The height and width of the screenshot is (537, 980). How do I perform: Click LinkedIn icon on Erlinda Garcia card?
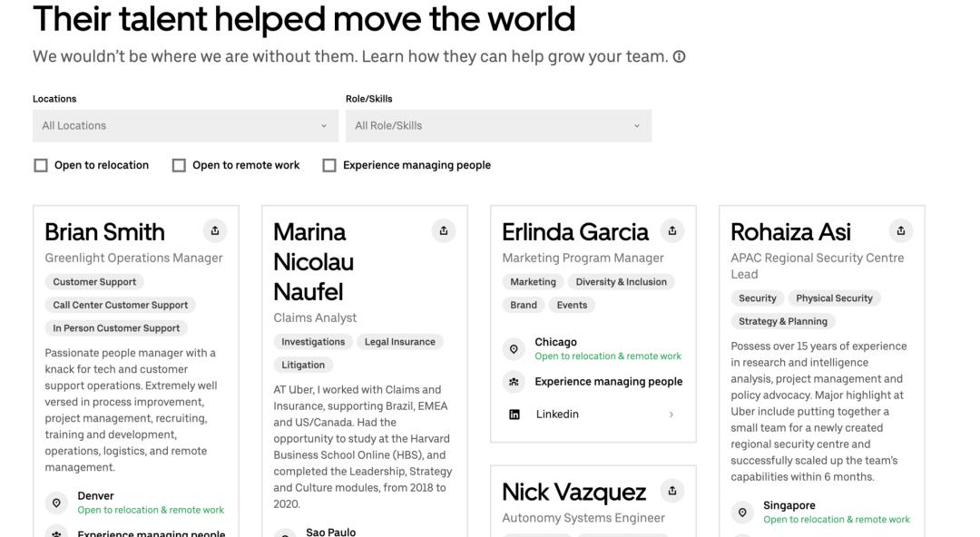point(514,415)
